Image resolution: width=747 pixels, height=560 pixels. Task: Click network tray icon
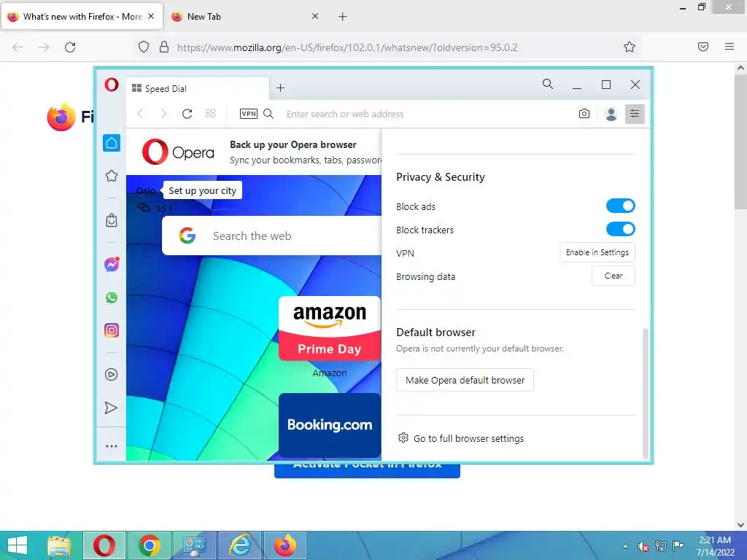[x=661, y=545]
